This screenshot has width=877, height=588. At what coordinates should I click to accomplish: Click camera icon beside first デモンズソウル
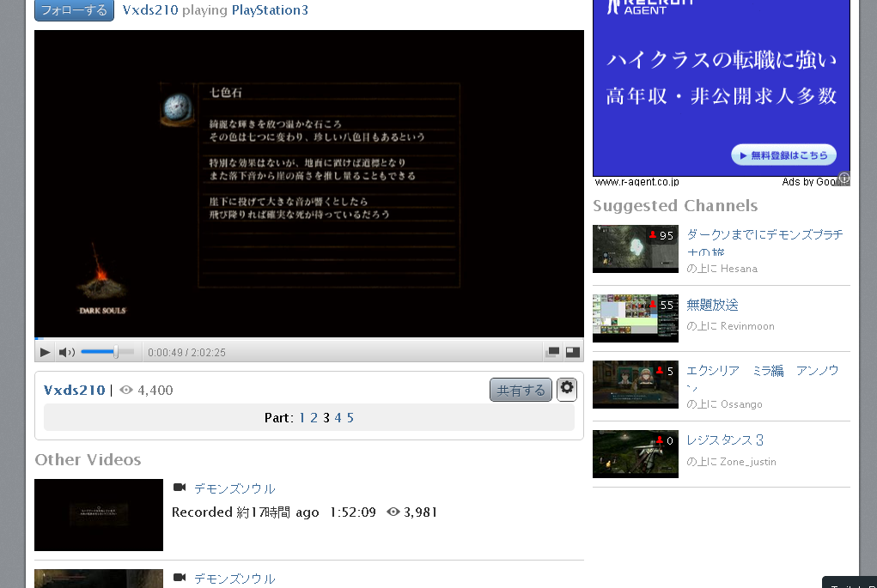[180, 488]
